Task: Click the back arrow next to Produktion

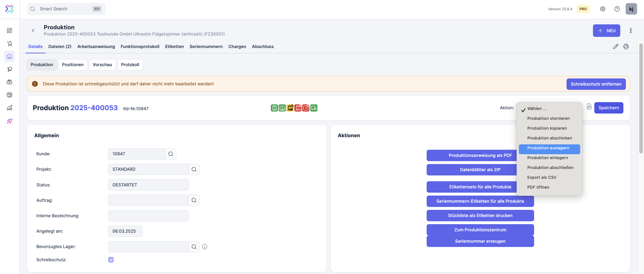Action: [33, 30]
